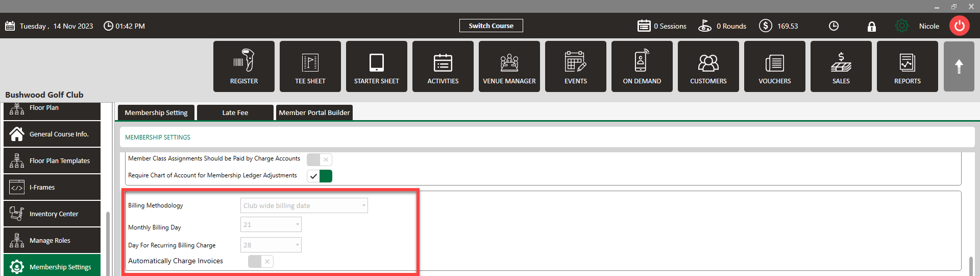Enable Automatically Charge Invoices switch
The image size is (980, 276).
tap(261, 262)
